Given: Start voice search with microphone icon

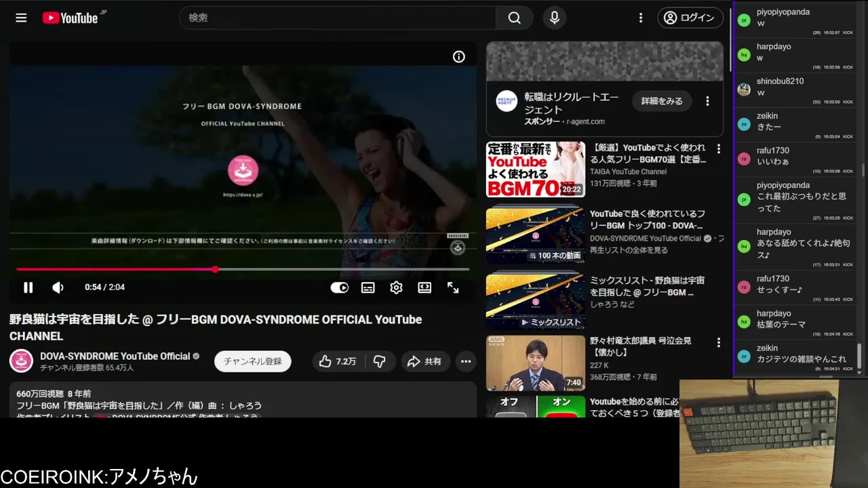Looking at the screenshot, I should 555,18.
